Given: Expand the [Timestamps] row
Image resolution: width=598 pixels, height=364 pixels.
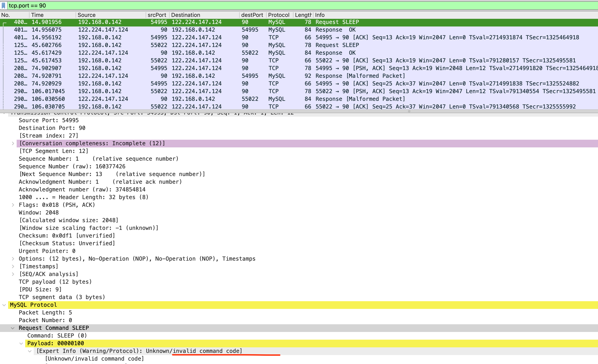Looking at the screenshot, I should click(x=13, y=266).
